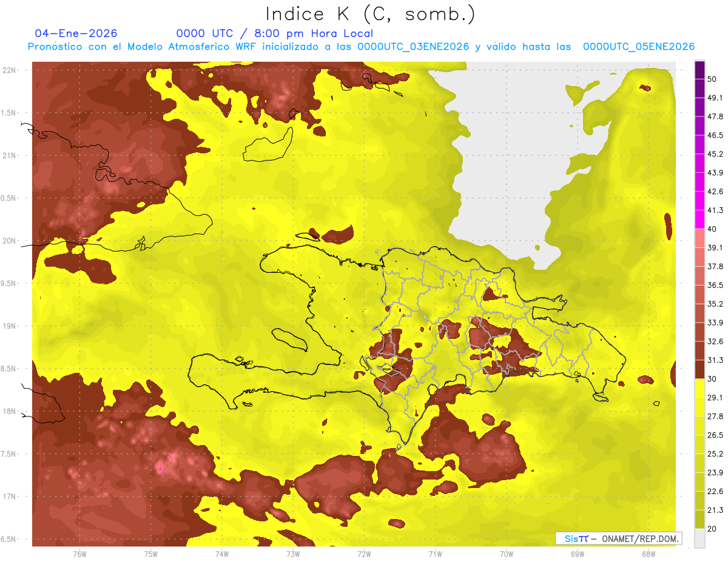Select the dark brown swatch between 30 and 31.3

(x=700, y=369)
